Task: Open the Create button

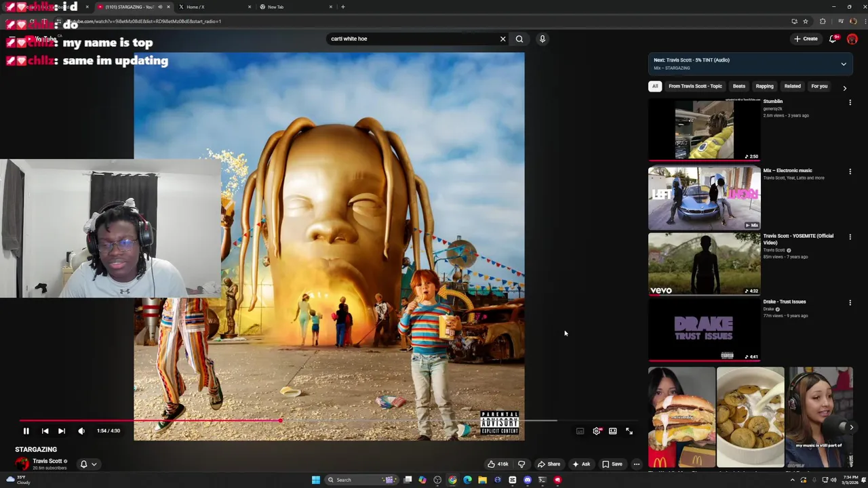Action: tap(806, 39)
